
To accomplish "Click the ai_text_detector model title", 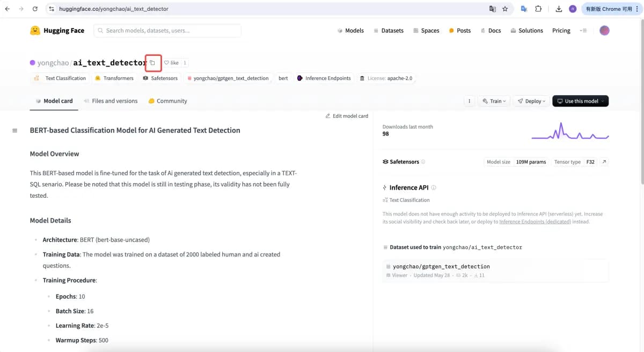I will 109,63.
